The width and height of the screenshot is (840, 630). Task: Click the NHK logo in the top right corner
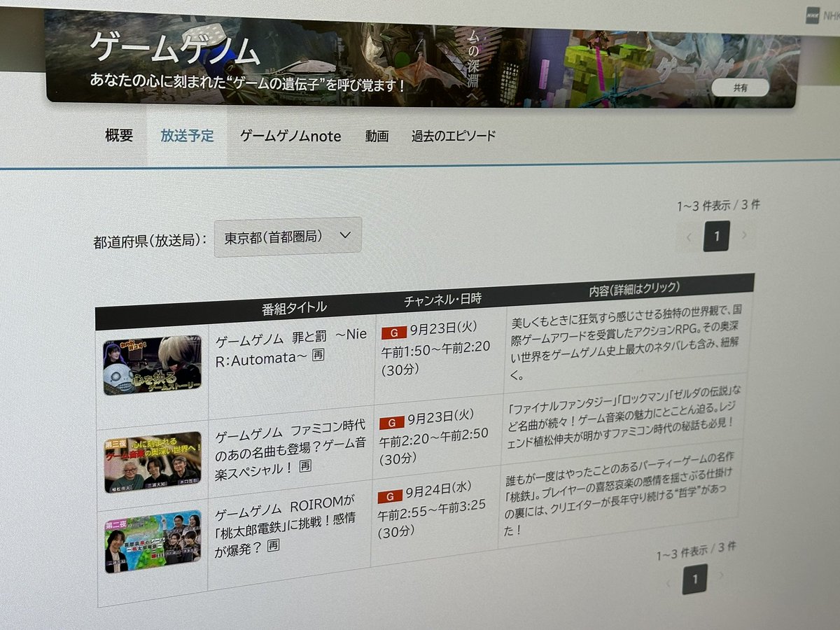tap(812, 15)
